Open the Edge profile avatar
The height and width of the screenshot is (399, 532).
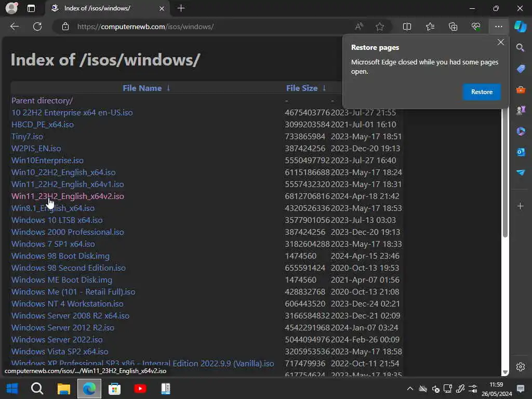click(x=11, y=8)
